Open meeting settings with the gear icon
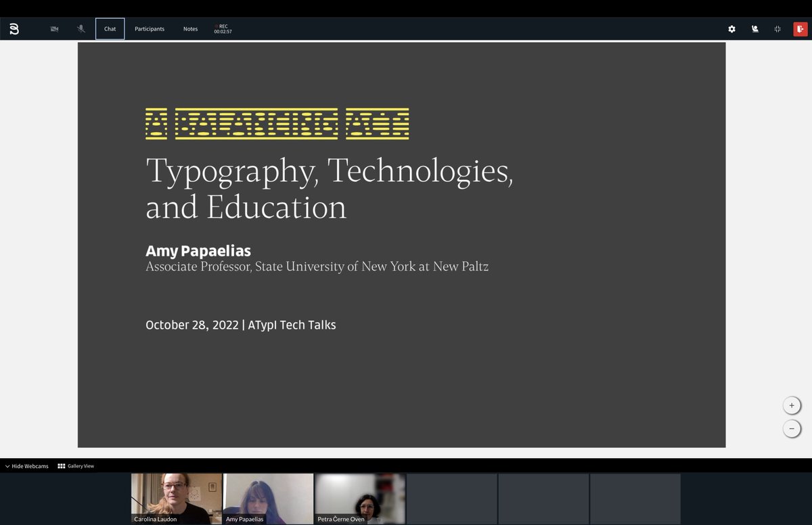Viewport: 812px width, 525px height. point(731,29)
